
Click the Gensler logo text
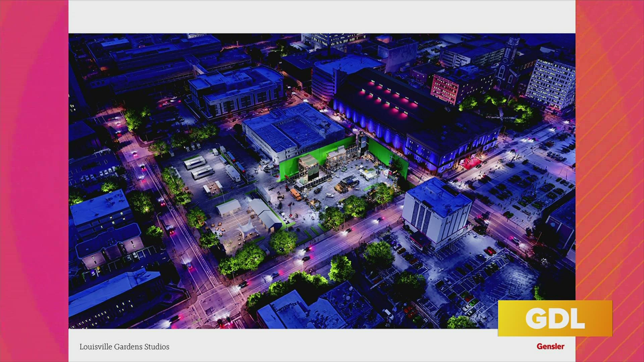550,347
